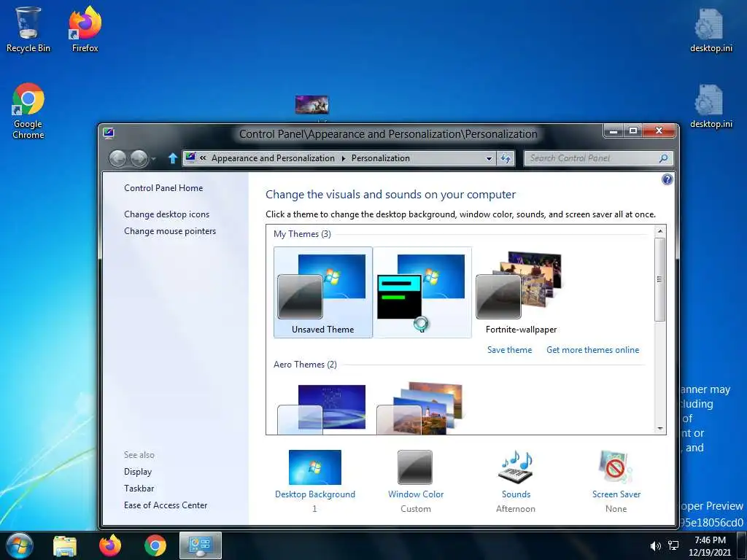The height and width of the screenshot is (560, 747).
Task: Open Sounds settings
Action: coord(516,481)
